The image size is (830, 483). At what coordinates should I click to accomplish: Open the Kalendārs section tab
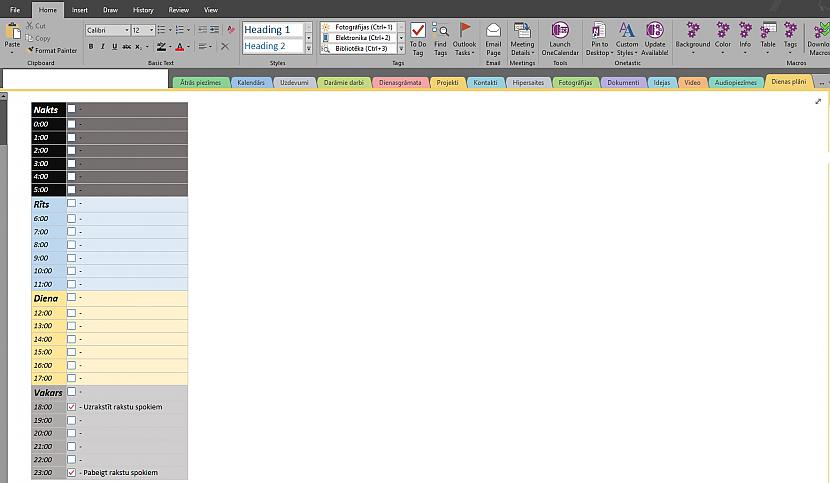pos(251,83)
